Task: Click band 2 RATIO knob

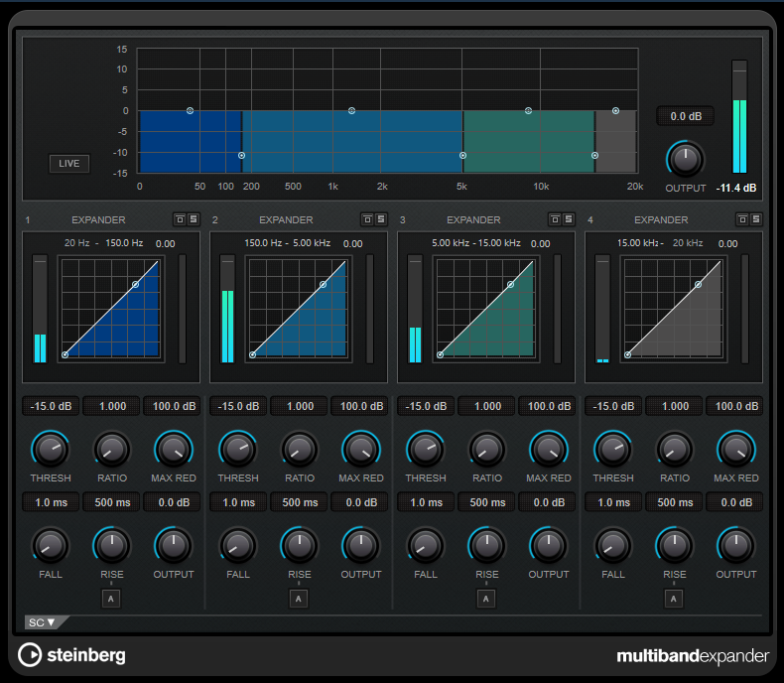Action: 300,449
